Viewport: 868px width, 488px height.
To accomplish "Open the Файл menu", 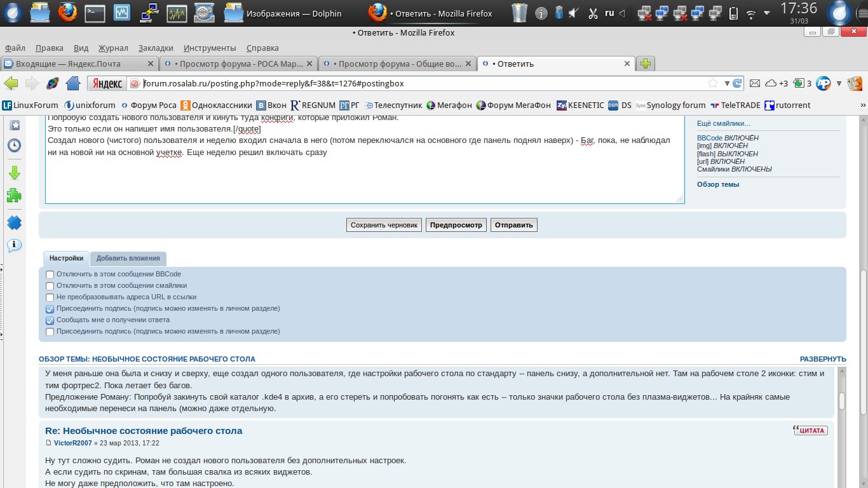I will click(x=15, y=48).
